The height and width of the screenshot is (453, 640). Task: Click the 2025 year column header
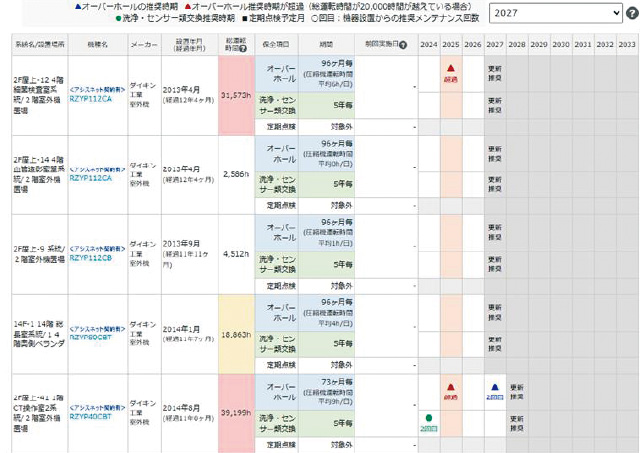[450, 45]
